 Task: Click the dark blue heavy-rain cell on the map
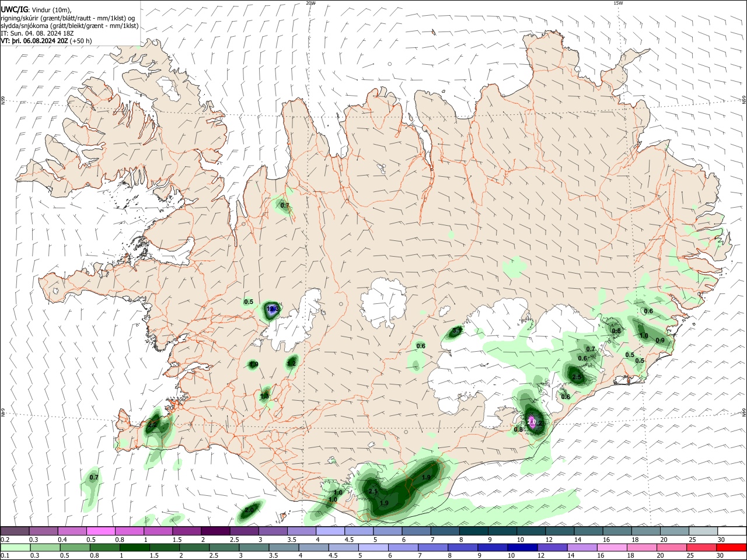click(271, 311)
